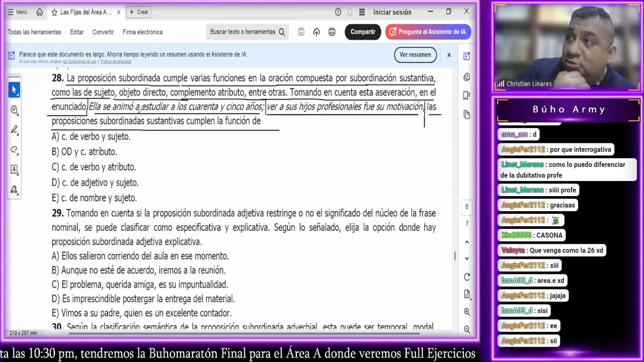Open Todas las herramientas
This screenshot has height=362, width=644.
34,32
